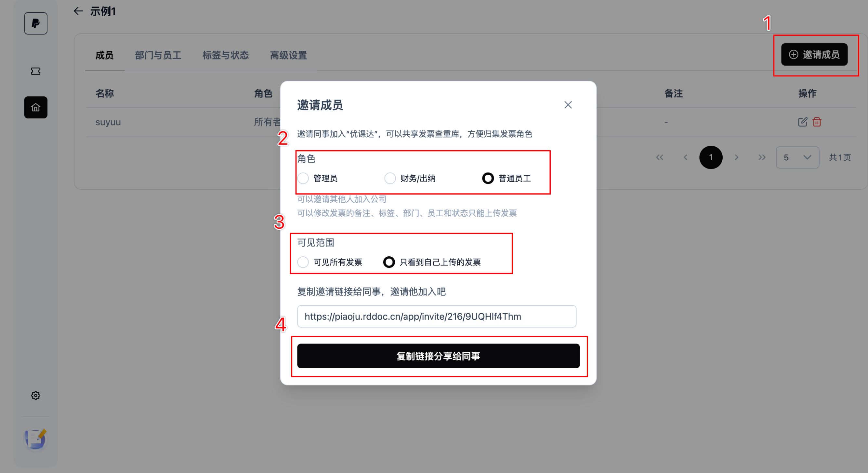Select the 管理员 role radio
The height and width of the screenshot is (473, 868).
click(303, 178)
